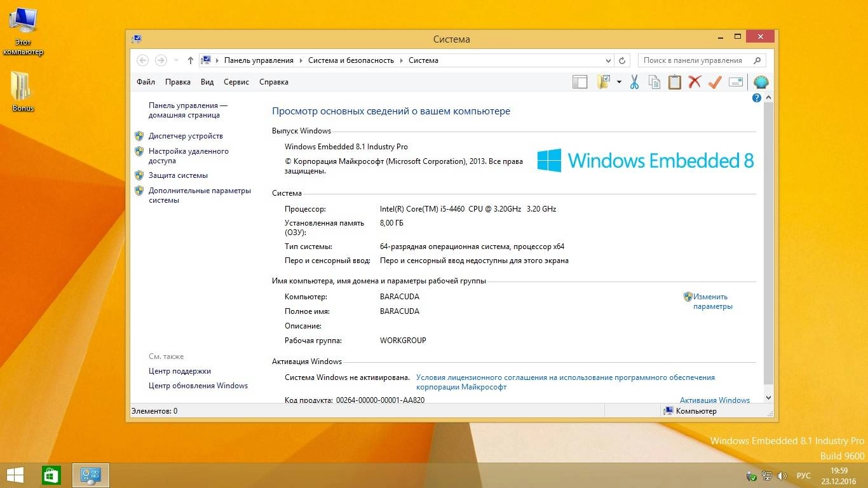Click the volume speaker tray icon

coord(782,476)
